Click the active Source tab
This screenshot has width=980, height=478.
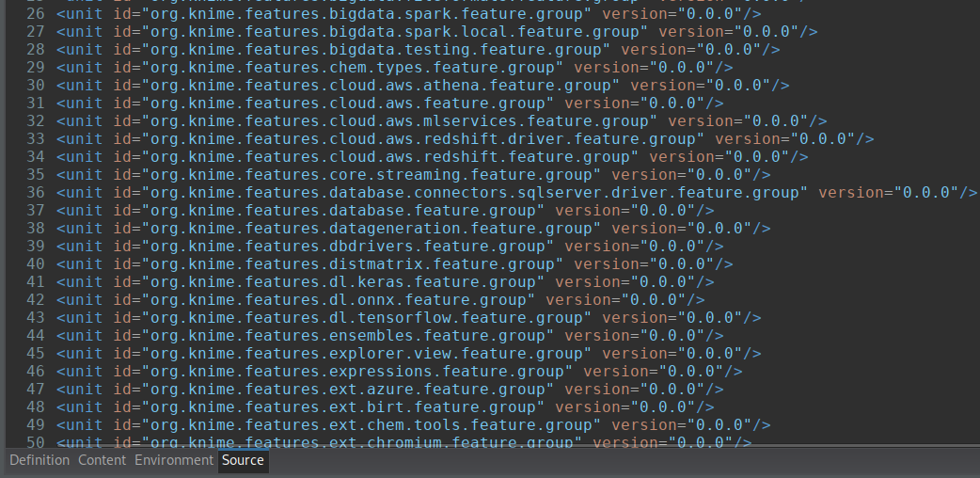[x=243, y=460]
